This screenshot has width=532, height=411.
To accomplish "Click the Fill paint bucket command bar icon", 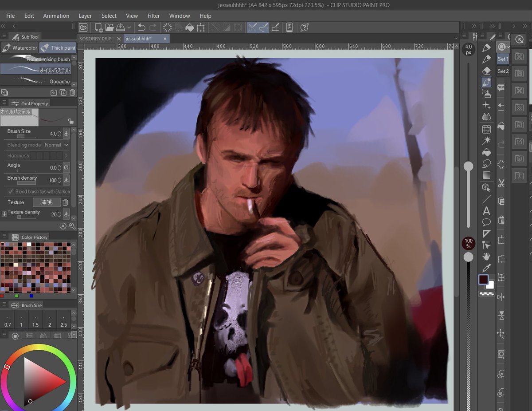I will pyautogui.click(x=190, y=28).
